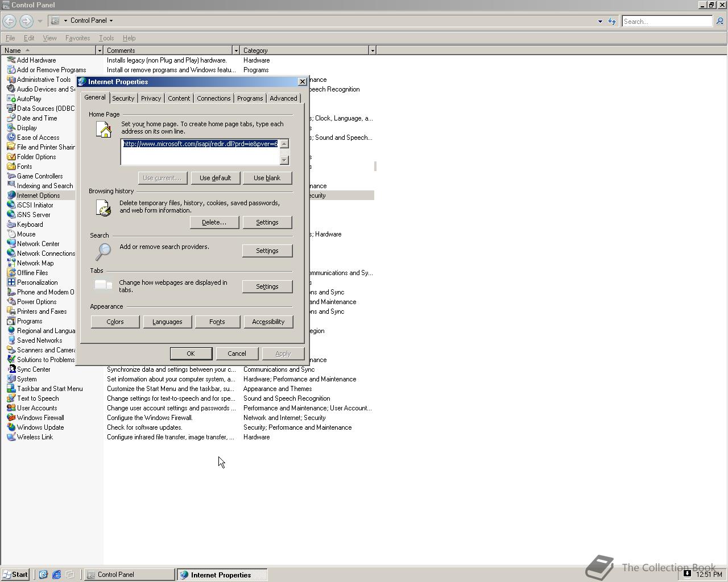This screenshot has width=728, height=582.
Task: Open the Display applet icon
Action: [11, 128]
